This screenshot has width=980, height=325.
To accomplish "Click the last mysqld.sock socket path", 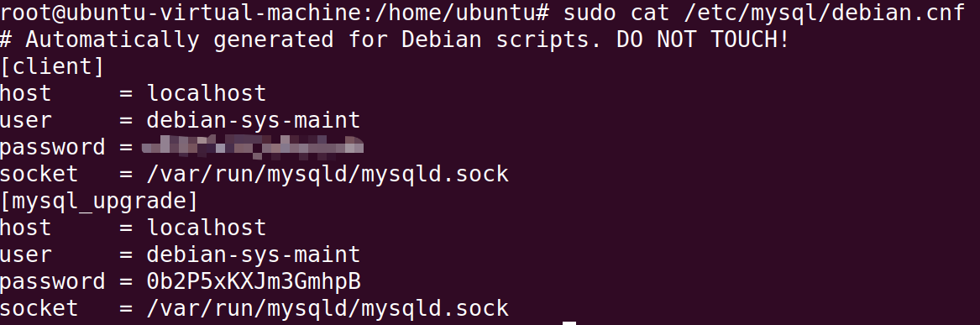I will pos(328,308).
